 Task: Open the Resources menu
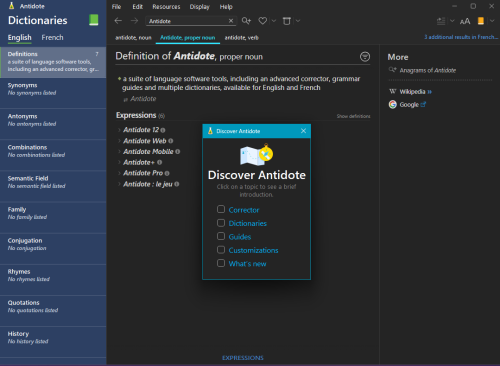tap(166, 7)
